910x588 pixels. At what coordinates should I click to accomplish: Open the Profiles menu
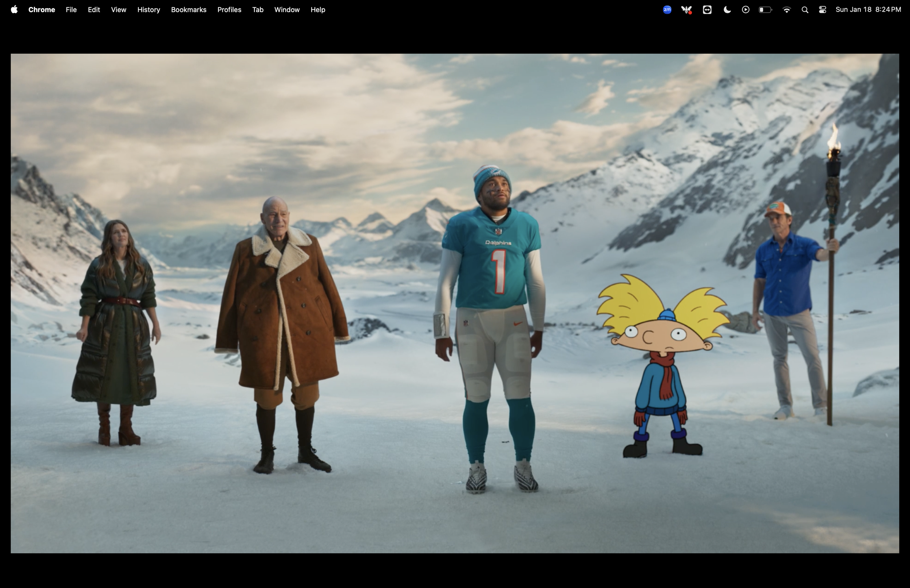click(x=229, y=9)
